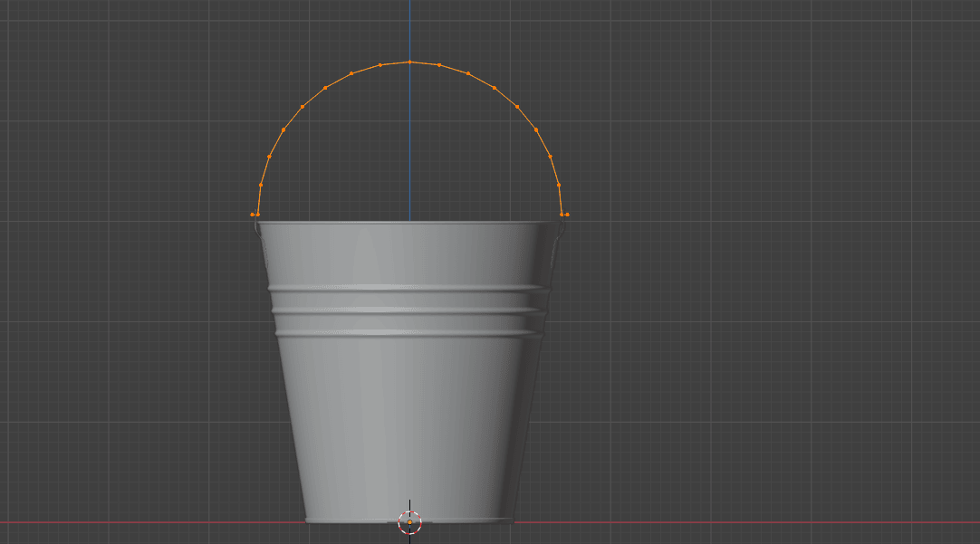Click the bucket's bottom base ring

344,520
